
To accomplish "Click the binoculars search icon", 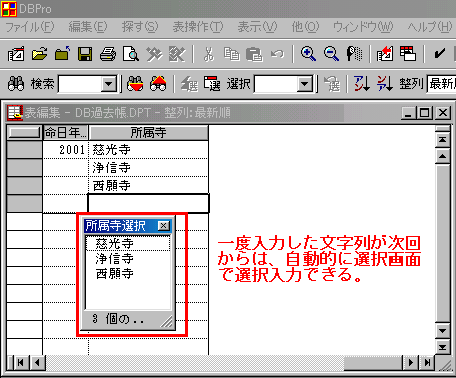I will [16, 83].
